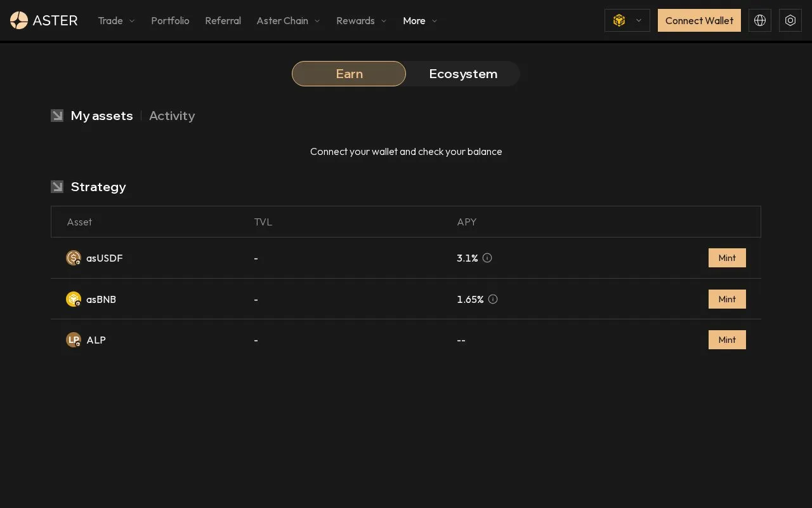Click the arrow icon beside Strategy
812x508 pixels.
57,187
